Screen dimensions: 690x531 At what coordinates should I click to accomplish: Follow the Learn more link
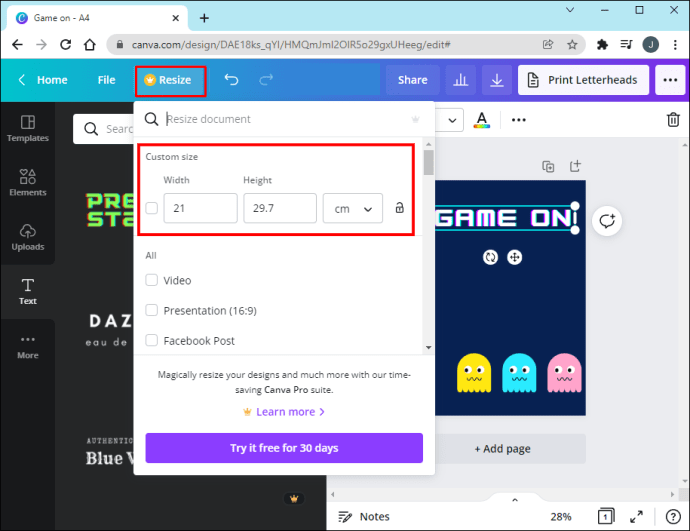pos(284,412)
